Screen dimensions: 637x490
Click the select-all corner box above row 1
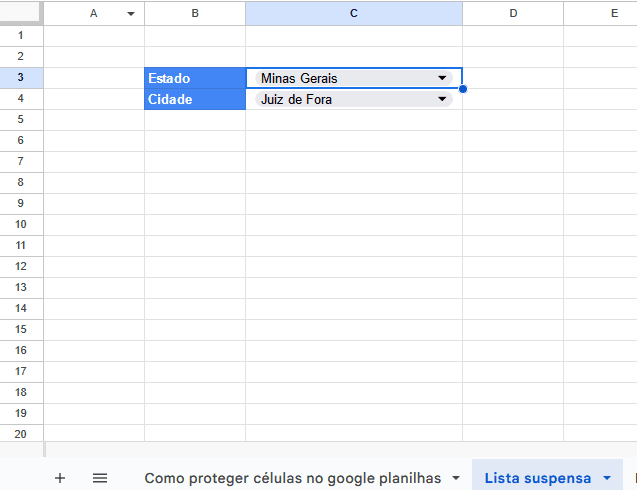[21, 13]
